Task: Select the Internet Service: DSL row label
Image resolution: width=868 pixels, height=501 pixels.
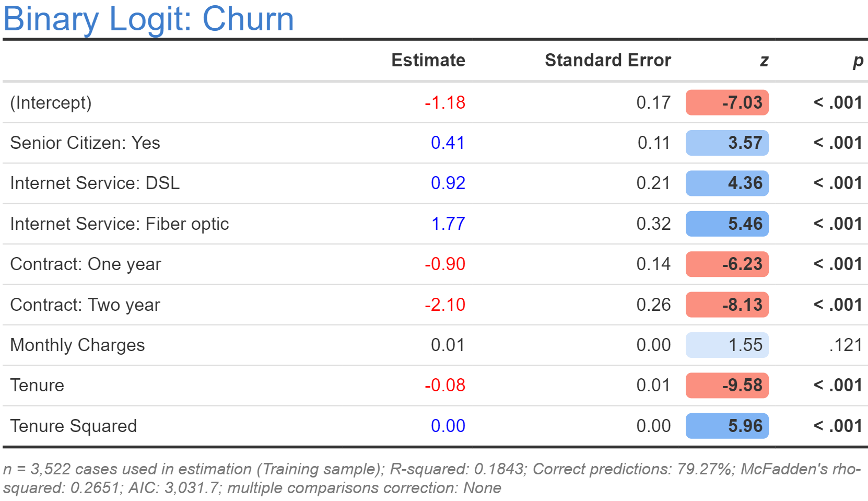Action: [95, 183]
